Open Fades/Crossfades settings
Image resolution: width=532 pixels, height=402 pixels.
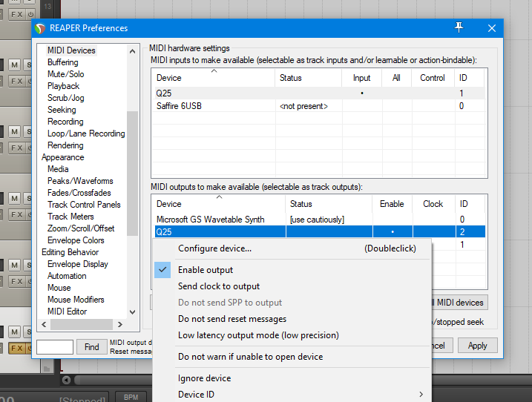[79, 193]
